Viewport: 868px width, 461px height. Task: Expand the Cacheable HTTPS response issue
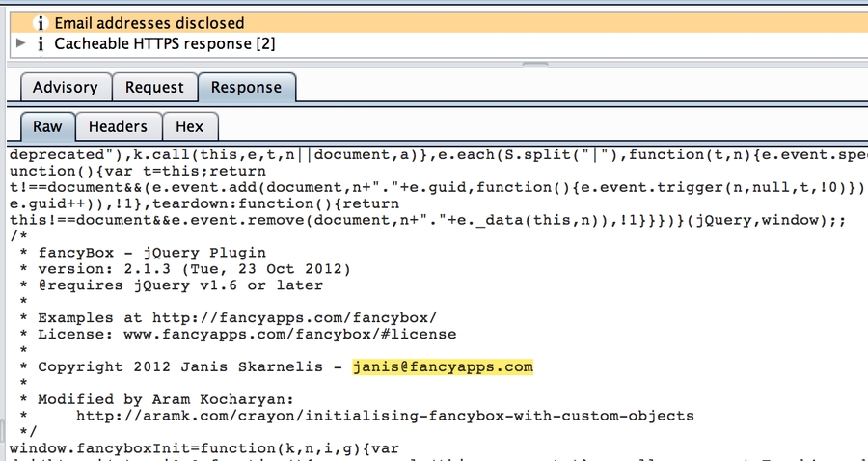coord(22,43)
